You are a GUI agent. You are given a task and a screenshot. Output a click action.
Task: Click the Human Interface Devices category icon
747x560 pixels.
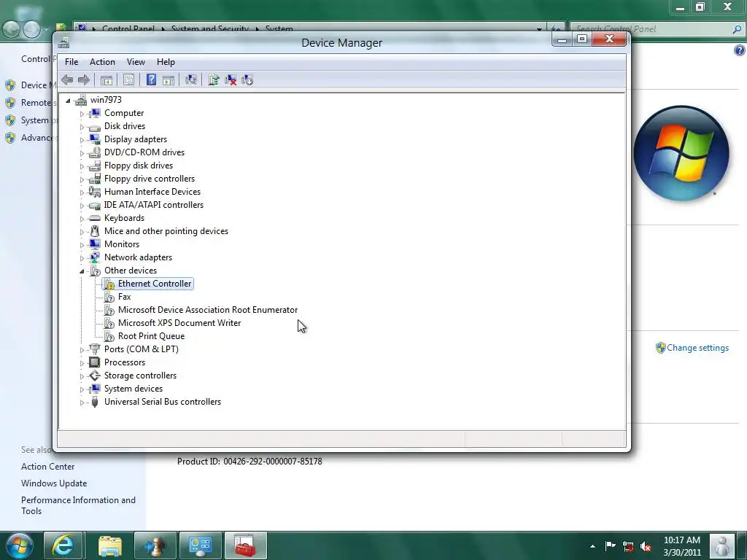point(95,192)
